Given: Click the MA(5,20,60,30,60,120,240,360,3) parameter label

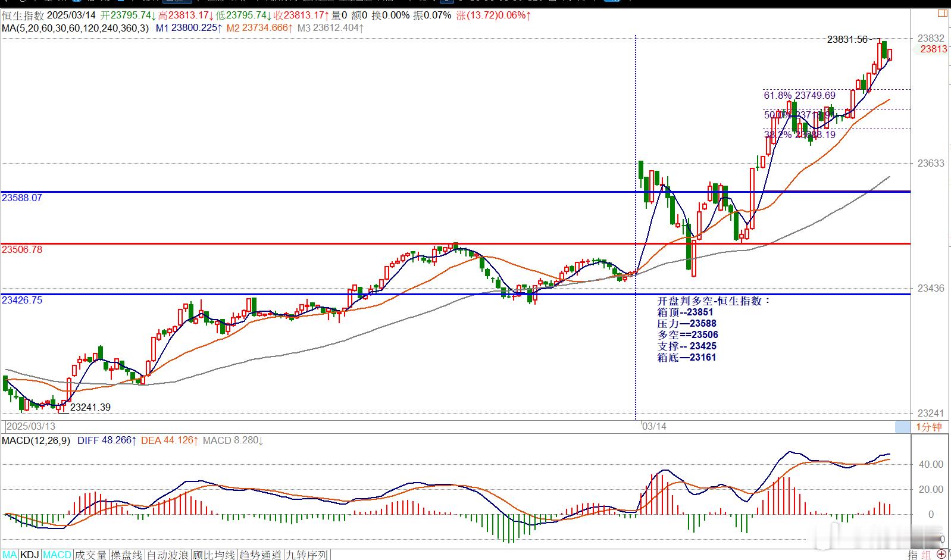Looking at the screenshot, I should point(76,27).
